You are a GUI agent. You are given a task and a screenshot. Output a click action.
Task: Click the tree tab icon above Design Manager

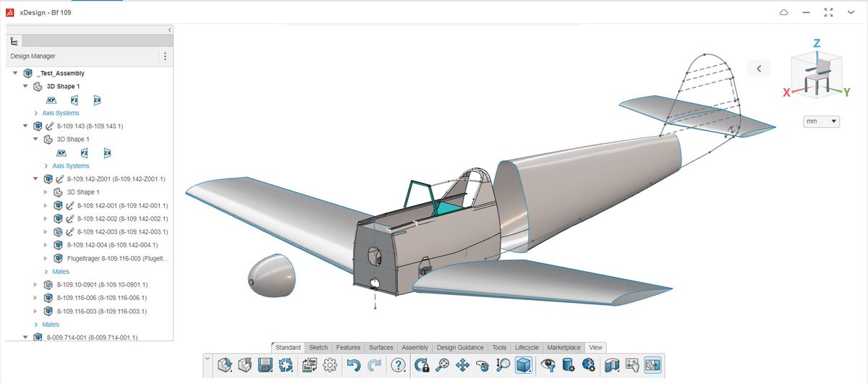click(14, 42)
